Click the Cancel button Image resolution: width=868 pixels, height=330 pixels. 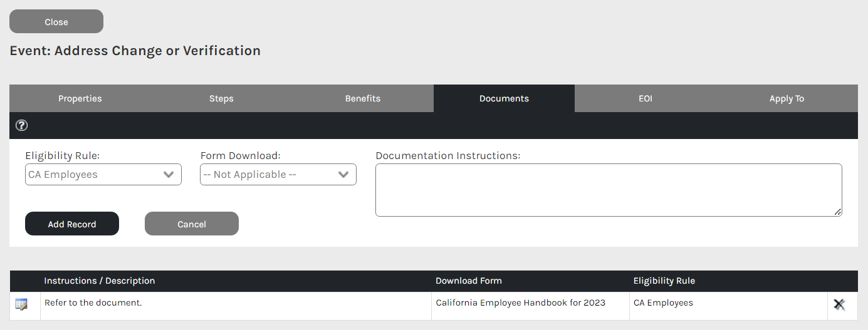click(x=192, y=224)
